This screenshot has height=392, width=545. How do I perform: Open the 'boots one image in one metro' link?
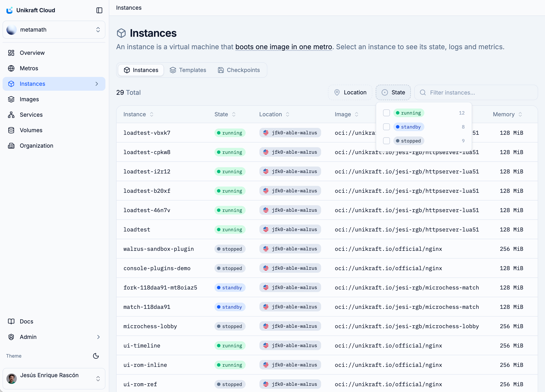click(283, 47)
